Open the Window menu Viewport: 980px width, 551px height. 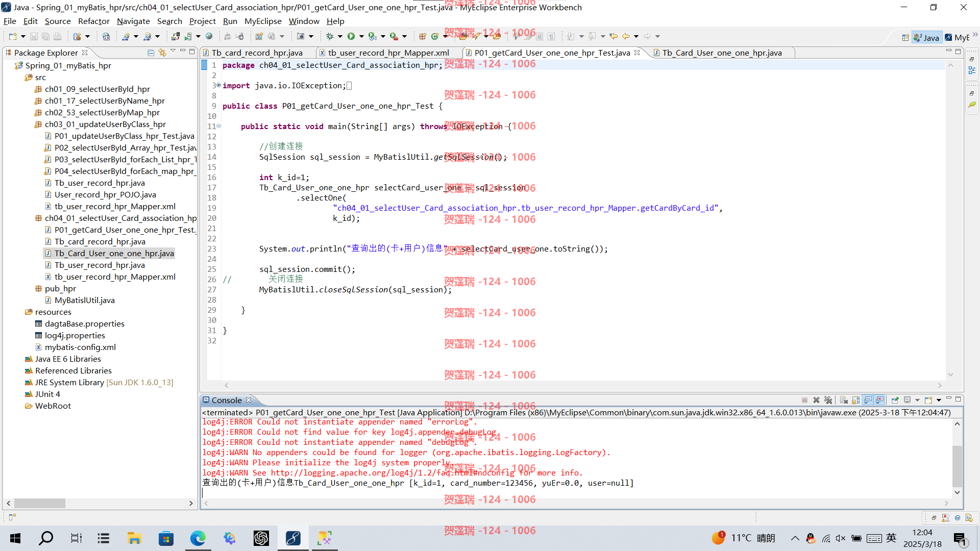coord(304,21)
